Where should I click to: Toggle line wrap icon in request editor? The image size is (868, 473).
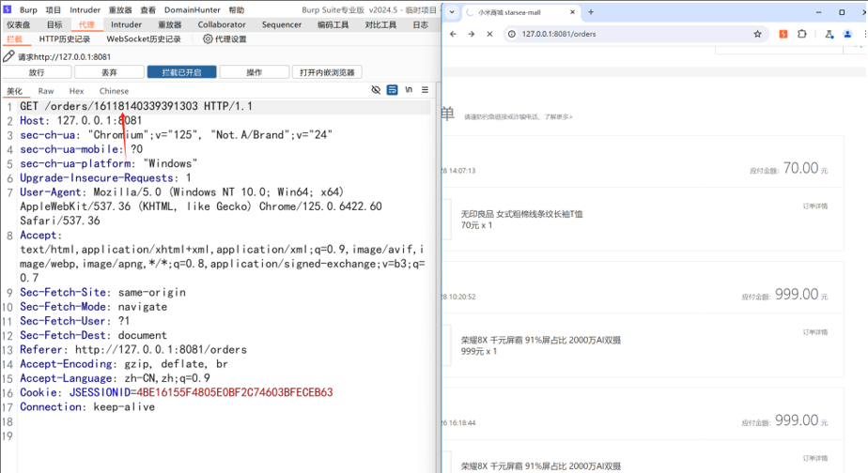392,89
